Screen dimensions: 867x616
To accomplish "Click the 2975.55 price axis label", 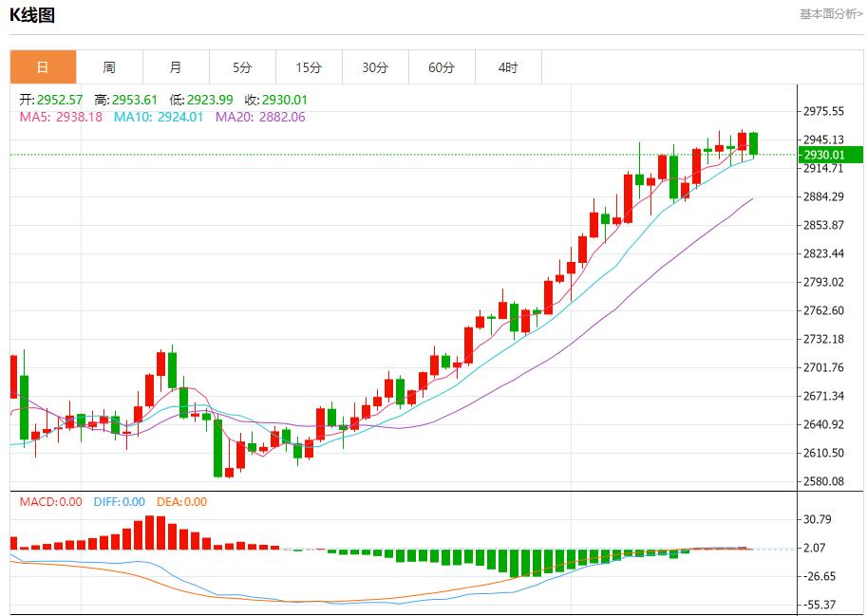I will point(823,111).
